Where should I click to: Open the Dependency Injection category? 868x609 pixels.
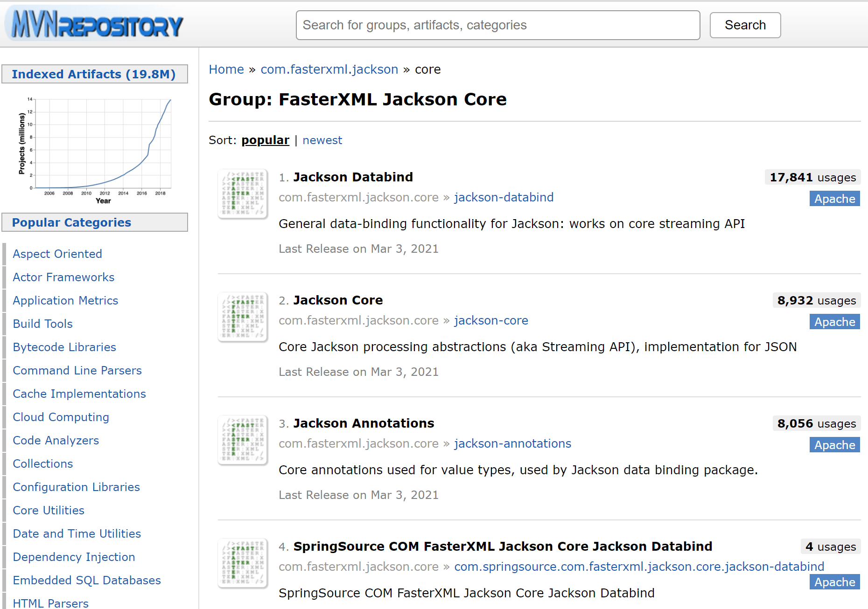(x=74, y=557)
